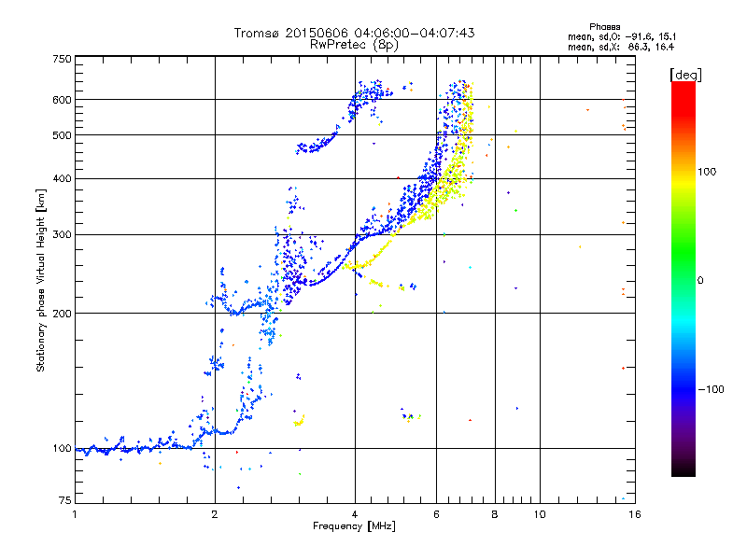Viewport: 747px width, 560px height.
Task: Click the colorbar '0' tick label
Action: pyautogui.click(x=700, y=281)
